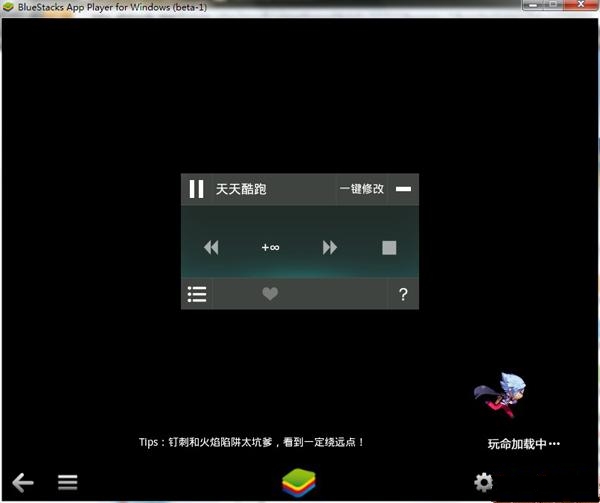Click the BlueStacks title bar app icon
This screenshot has height=503, width=600.
(8, 7)
